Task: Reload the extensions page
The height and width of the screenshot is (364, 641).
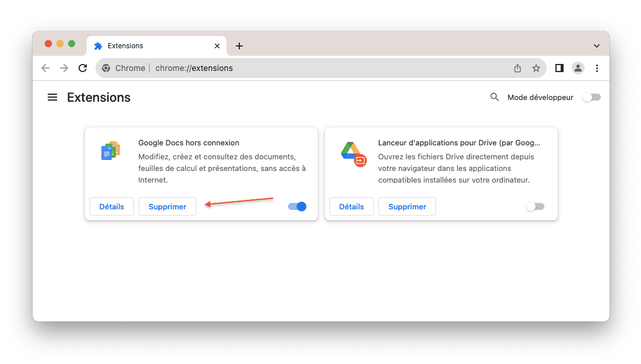Action: (x=83, y=68)
